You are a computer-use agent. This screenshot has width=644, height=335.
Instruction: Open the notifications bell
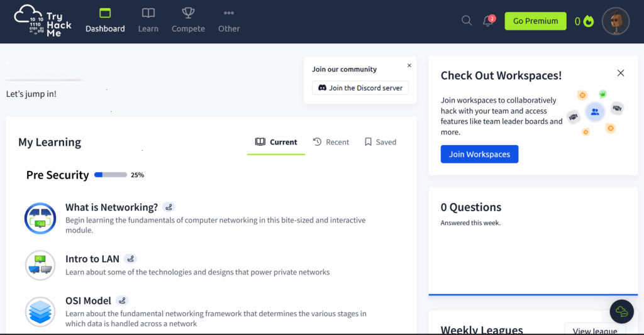coord(488,21)
